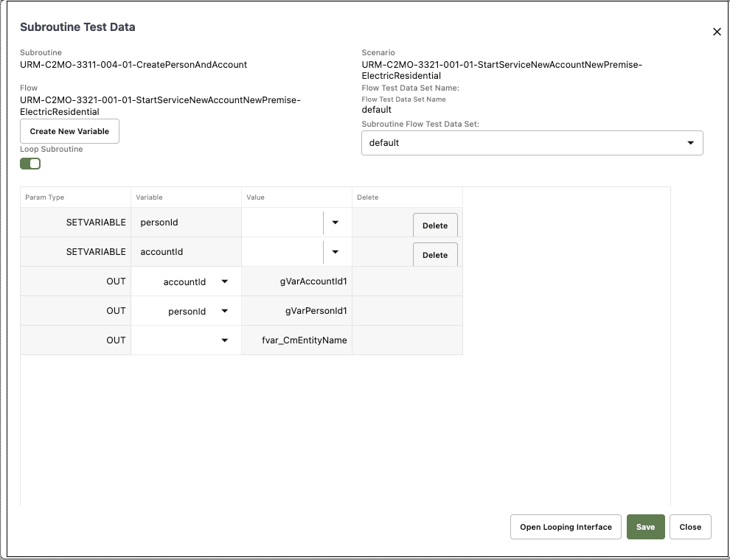Image resolution: width=730 pixels, height=560 pixels.
Task: Toggle the Loop Subroutine switch
Action: click(30, 164)
